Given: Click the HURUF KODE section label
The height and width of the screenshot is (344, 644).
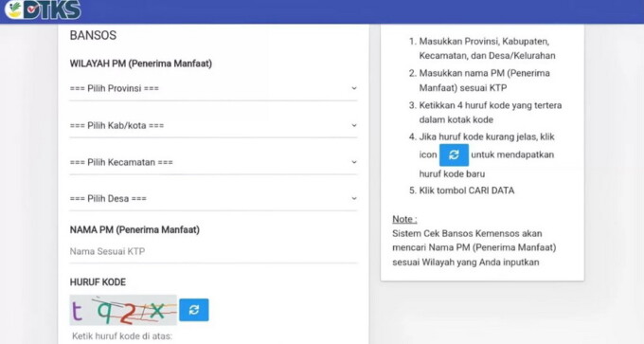Looking at the screenshot, I should pos(98,282).
